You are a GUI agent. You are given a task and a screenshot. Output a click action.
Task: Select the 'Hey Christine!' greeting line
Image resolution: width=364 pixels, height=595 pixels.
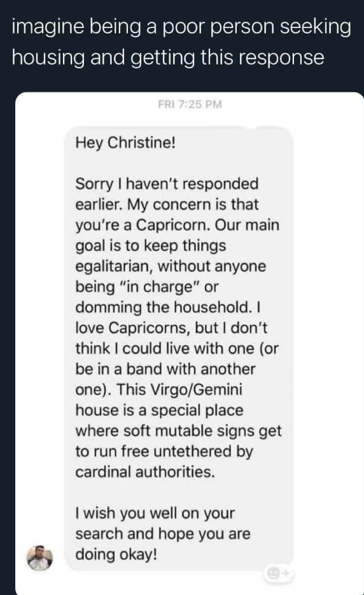click(x=125, y=143)
